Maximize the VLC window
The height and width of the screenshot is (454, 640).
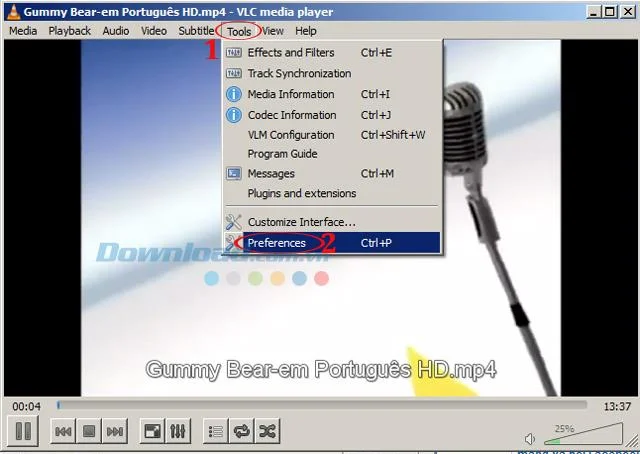tap(609, 12)
